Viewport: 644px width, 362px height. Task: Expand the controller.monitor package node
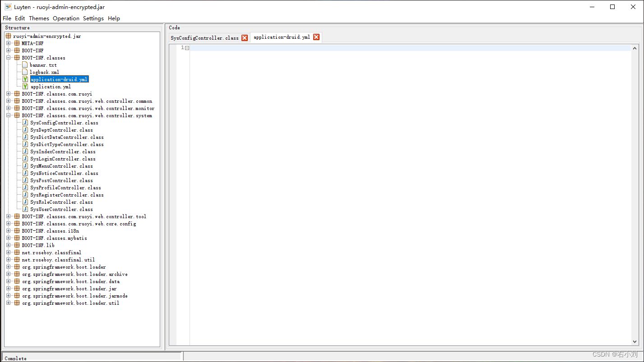(8, 108)
